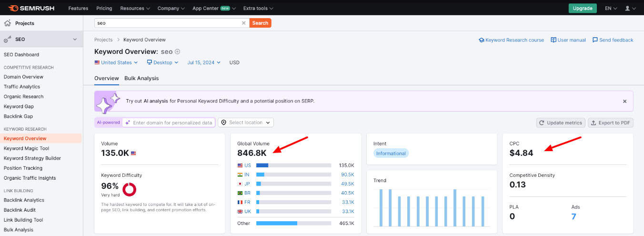The height and width of the screenshot is (236, 644).
Task: Click the Keyword Research course icon link
Action: click(x=482, y=40)
